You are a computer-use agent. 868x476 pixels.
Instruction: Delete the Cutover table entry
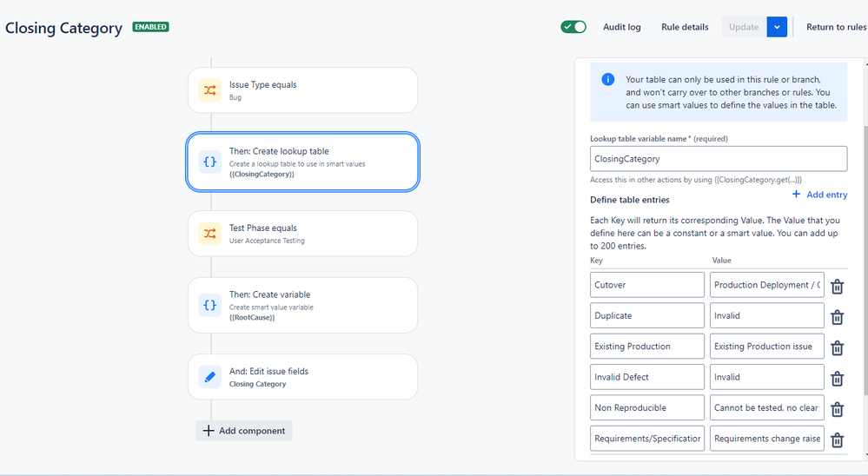coord(837,287)
